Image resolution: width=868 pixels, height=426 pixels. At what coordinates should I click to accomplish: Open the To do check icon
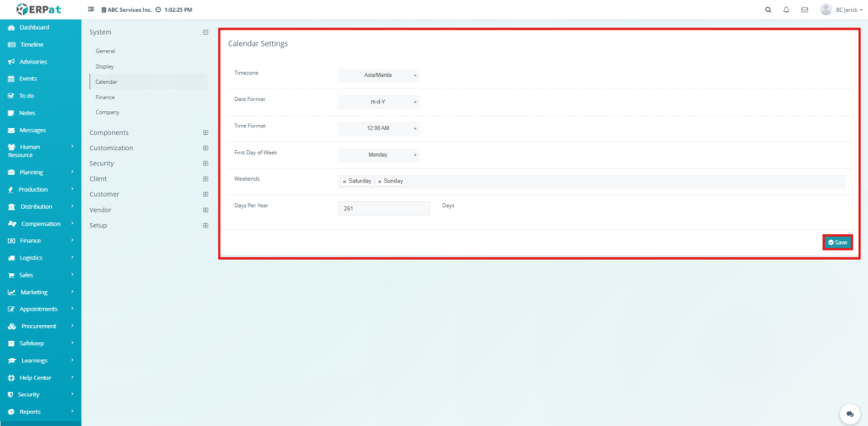pyautogui.click(x=11, y=96)
